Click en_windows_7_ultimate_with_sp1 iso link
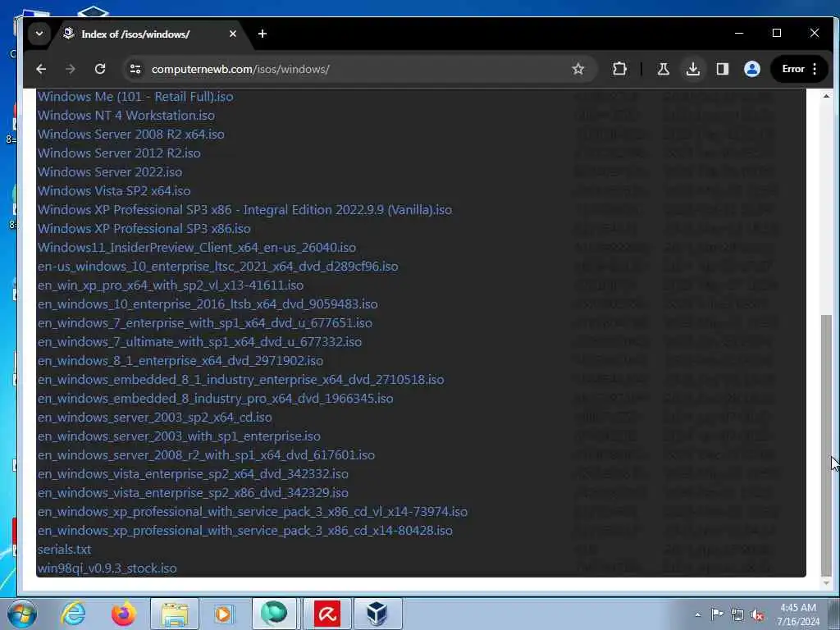Image resolution: width=840 pixels, height=630 pixels. [x=199, y=341]
